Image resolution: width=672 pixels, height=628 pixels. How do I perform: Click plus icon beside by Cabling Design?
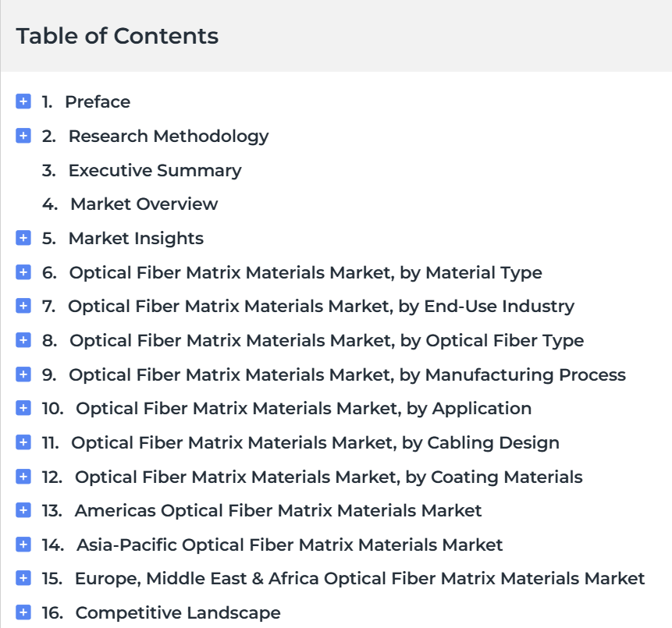click(23, 442)
